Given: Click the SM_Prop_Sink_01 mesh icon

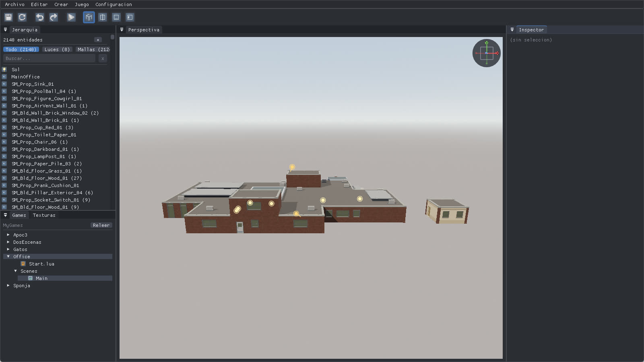Looking at the screenshot, I should (x=4, y=84).
